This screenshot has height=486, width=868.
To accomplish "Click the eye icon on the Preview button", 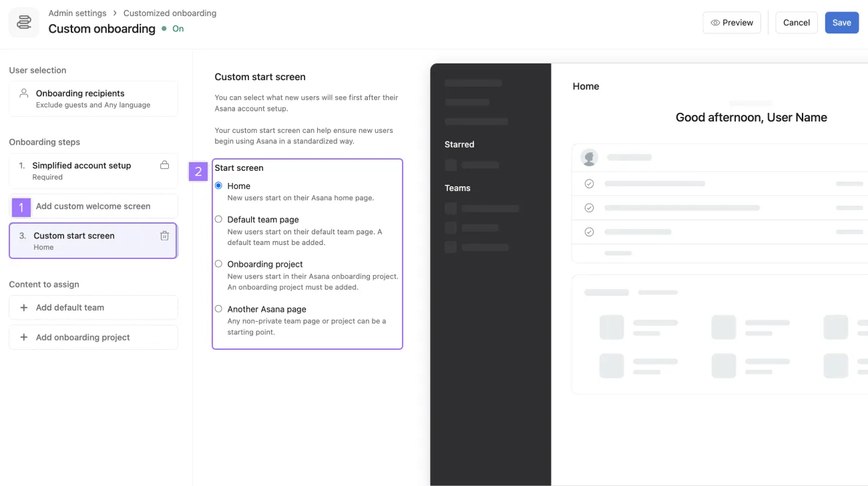I will click(x=714, y=22).
